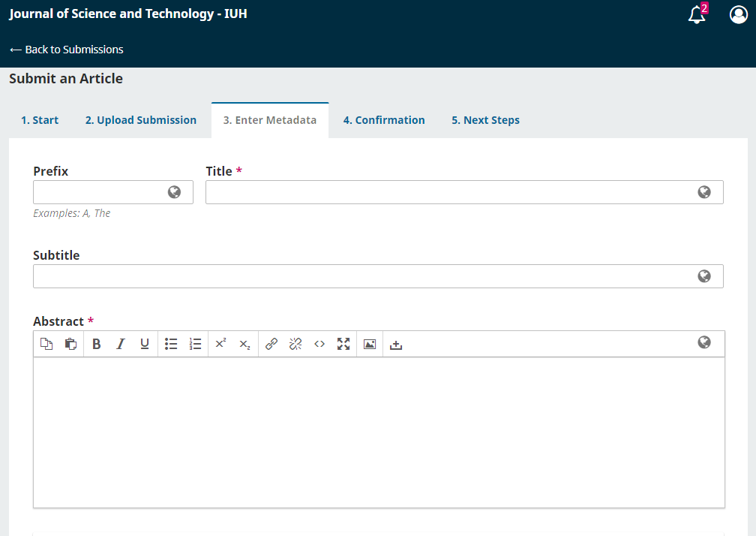Insert a bulleted list
The image size is (756, 536).
tap(171, 344)
